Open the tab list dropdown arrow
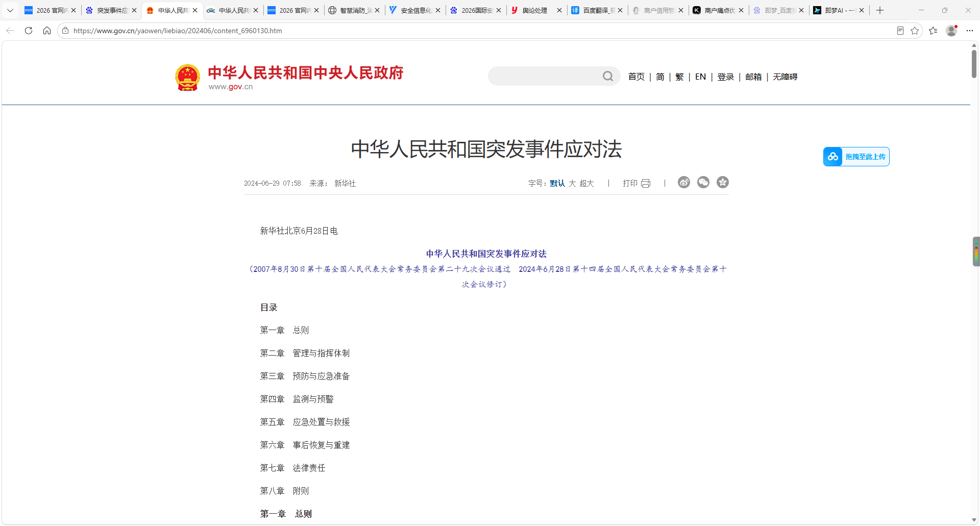The width and height of the screenshot is (980, 526). 10,10
